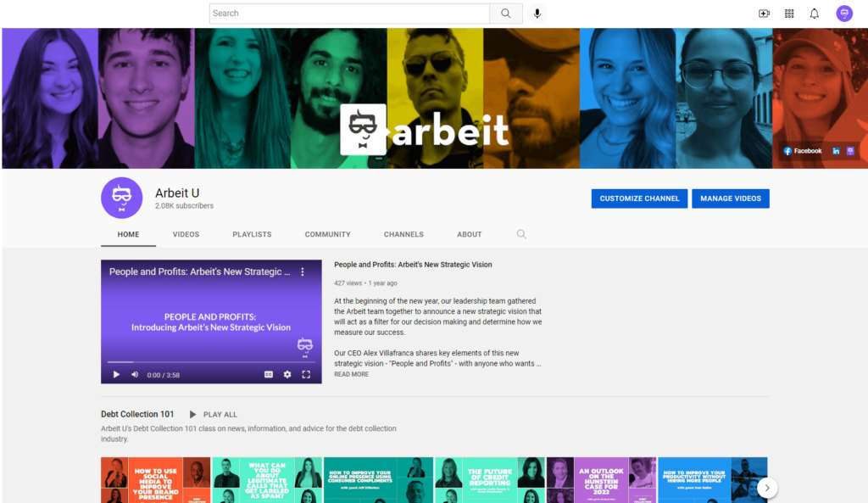Toggle closed captions on the video
Image resolution: width=868 pixels, height=503 pixels.
tap(269, 374)
